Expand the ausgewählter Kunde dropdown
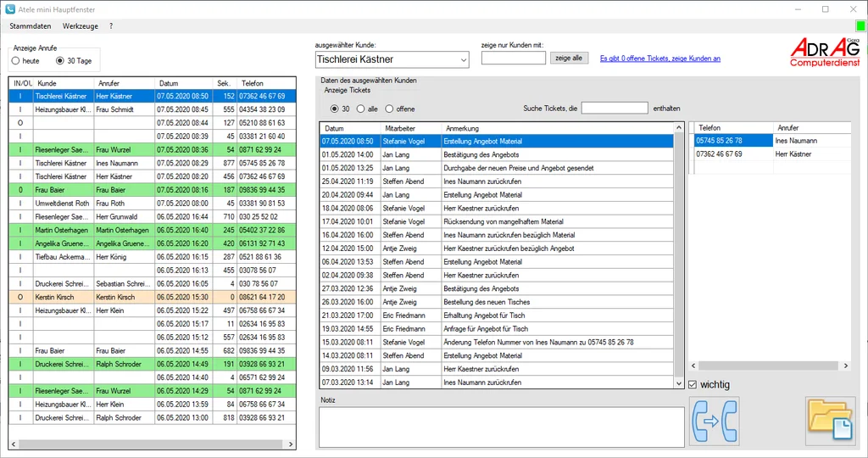This screenshot has width=868, height=458. coord(464,60)
